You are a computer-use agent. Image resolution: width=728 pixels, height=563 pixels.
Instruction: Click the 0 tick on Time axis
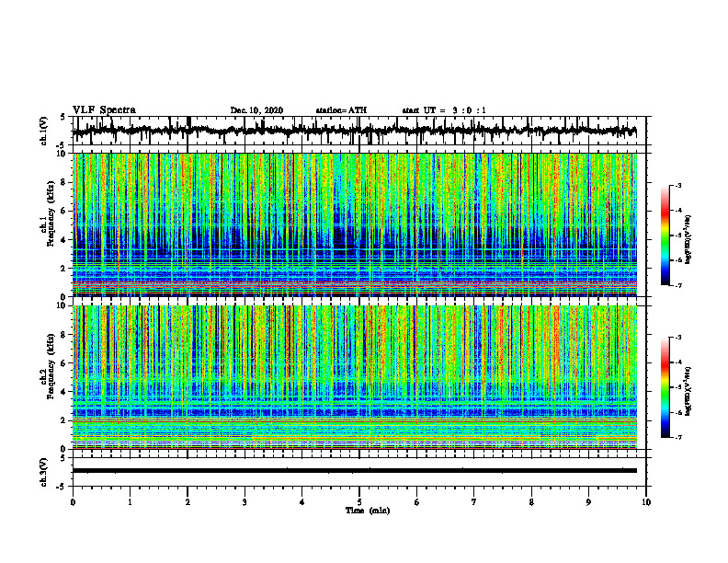point(73,502)
